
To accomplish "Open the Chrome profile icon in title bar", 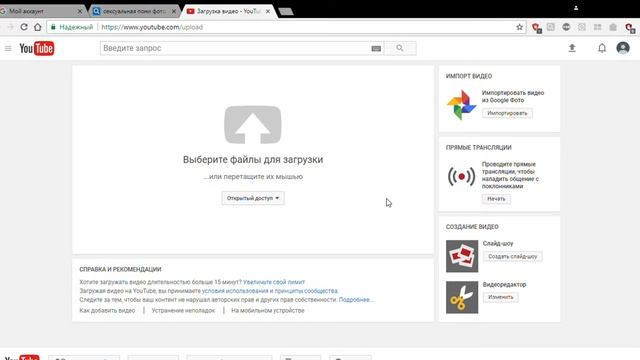I will pyautogui.click(x=576, y=8).
